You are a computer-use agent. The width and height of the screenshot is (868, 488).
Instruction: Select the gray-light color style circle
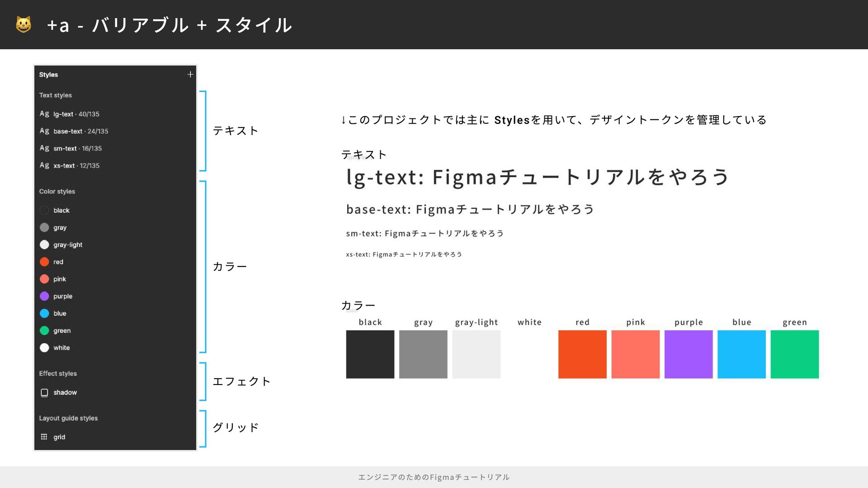pyautogui.click(x=44, y=245)
